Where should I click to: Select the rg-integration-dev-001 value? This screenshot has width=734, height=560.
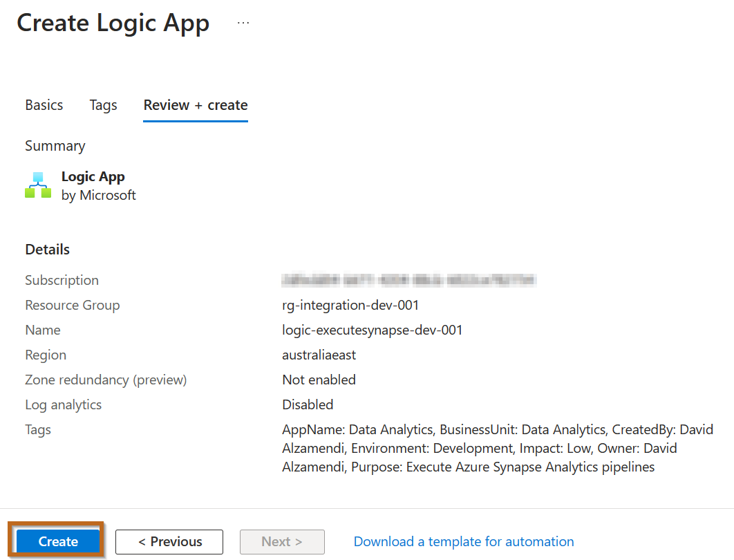point(350,306)
